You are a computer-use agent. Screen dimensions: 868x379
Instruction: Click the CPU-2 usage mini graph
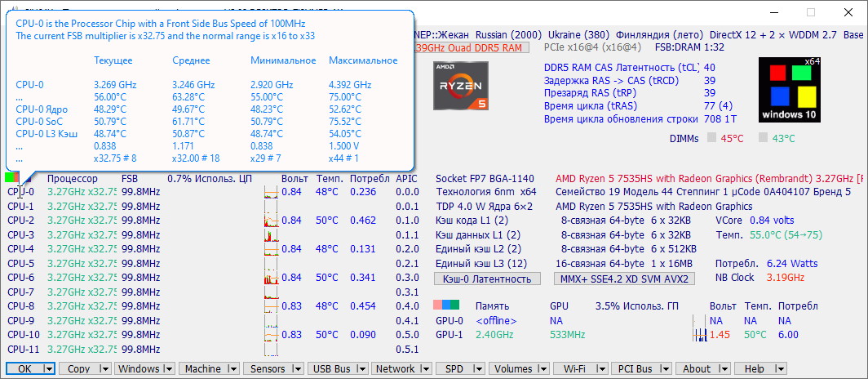click(271, 221)
